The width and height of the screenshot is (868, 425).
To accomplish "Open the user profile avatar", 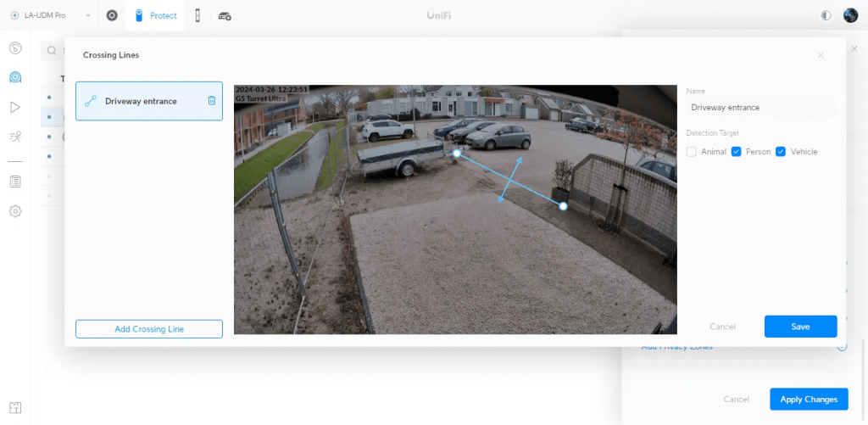I will pyautogui.click(x=850, y=15).
